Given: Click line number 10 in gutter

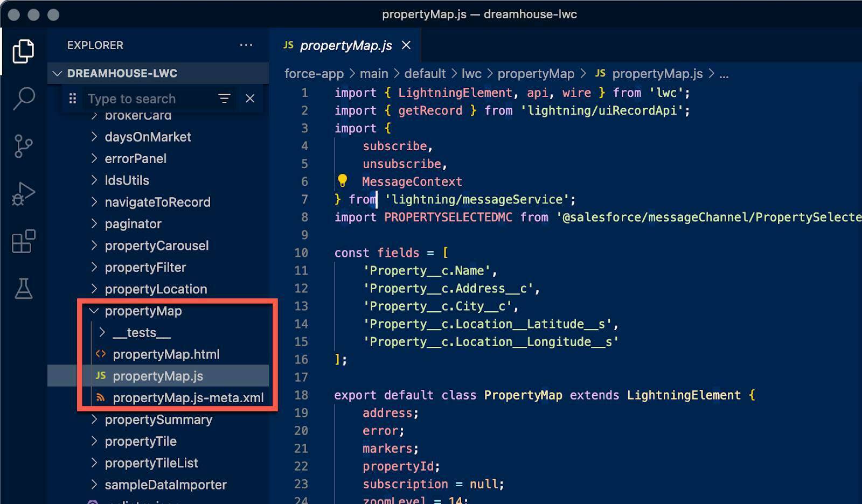Looking at the screenshot, I should click(x=301, y=253).
